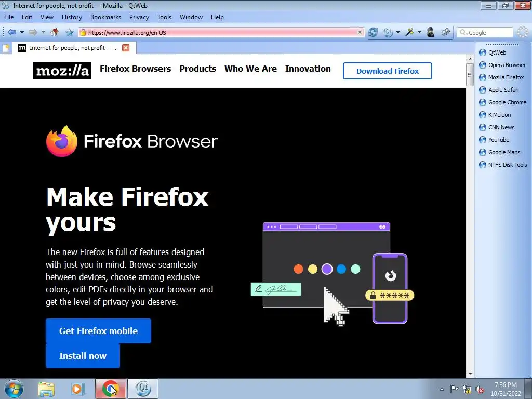Image resolution: width=532 pixels, height=399 pixels.
Task: Open Google Maps bookmark in sidebar
Action: click(x=499, y=152)
